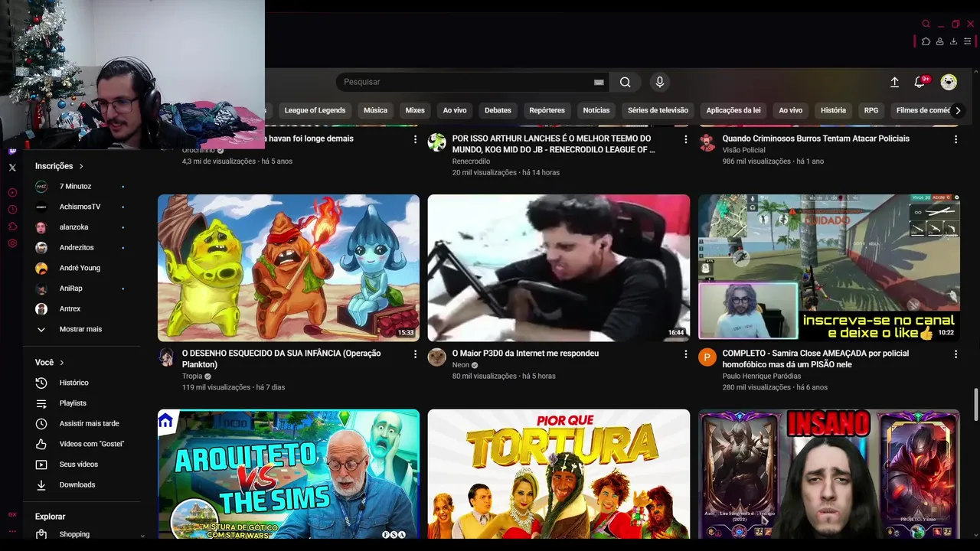Open history clock in browser sidebar
The height and width of the screenshot is (551, 980).
pyautogui.click(x=12, y=210)
